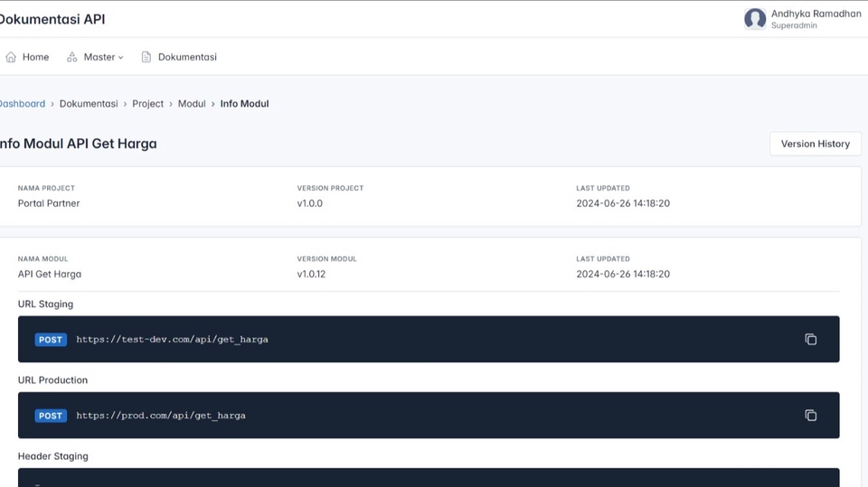Go to Dashboard breadcrumb link
868x487 pixels.
[x=22, y=104]
